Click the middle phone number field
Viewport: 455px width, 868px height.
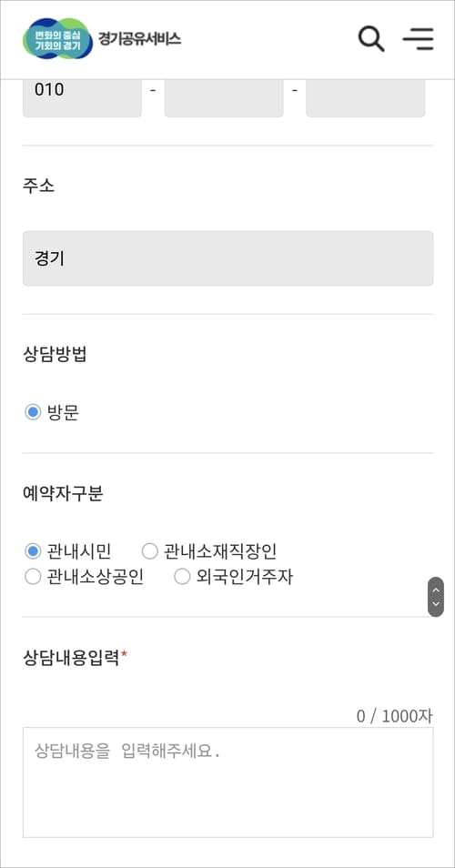click(x=224, y=98)
